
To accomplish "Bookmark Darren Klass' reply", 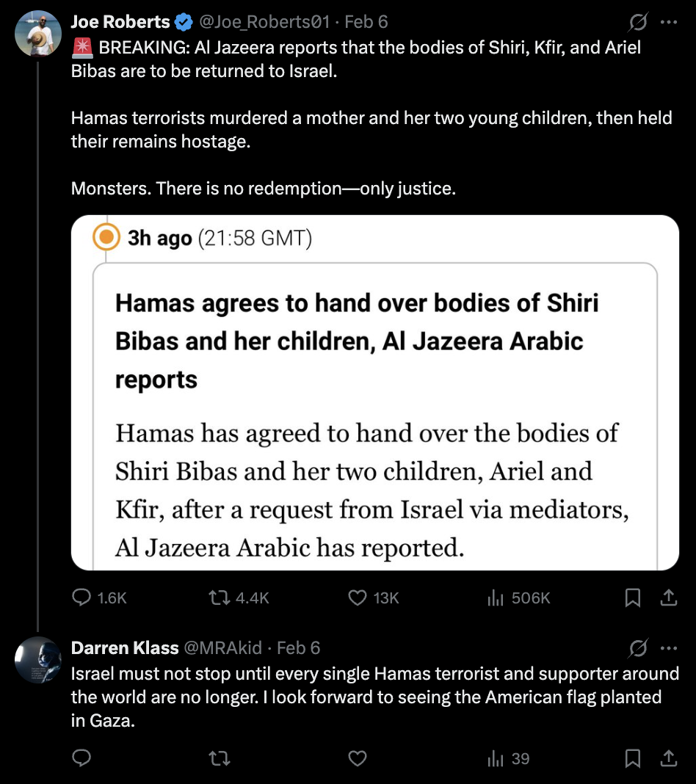I will 631,758.
